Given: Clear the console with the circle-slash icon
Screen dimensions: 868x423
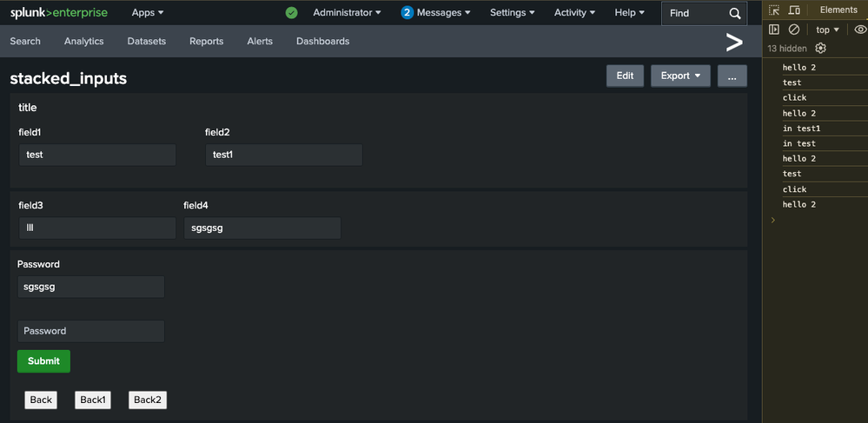Looking at the screenshot, I should coord(794,30).
